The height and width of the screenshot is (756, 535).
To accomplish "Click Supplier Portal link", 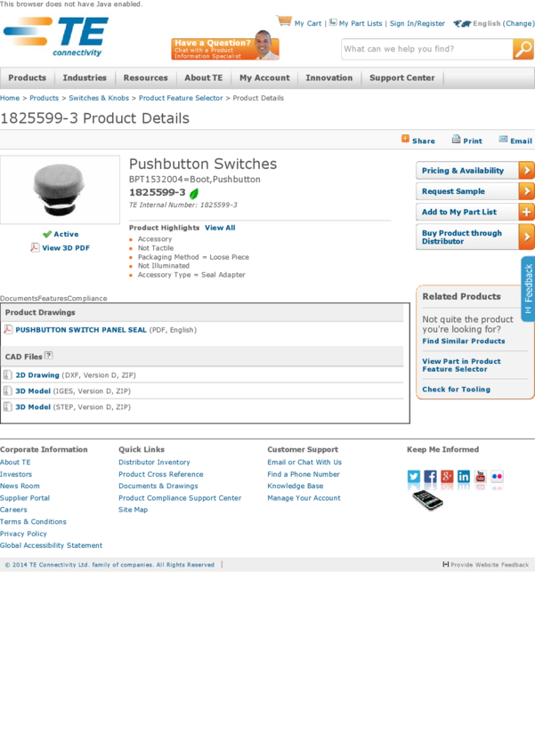I will point(25,497).
